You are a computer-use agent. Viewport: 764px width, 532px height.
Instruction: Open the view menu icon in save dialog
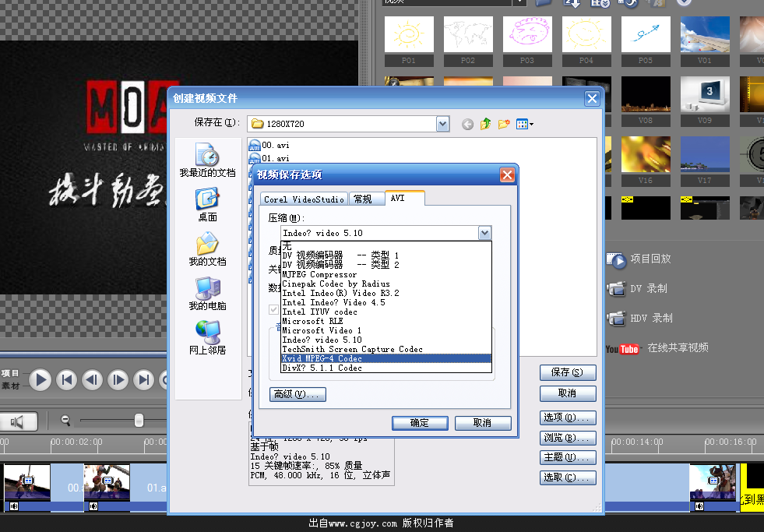524,124
